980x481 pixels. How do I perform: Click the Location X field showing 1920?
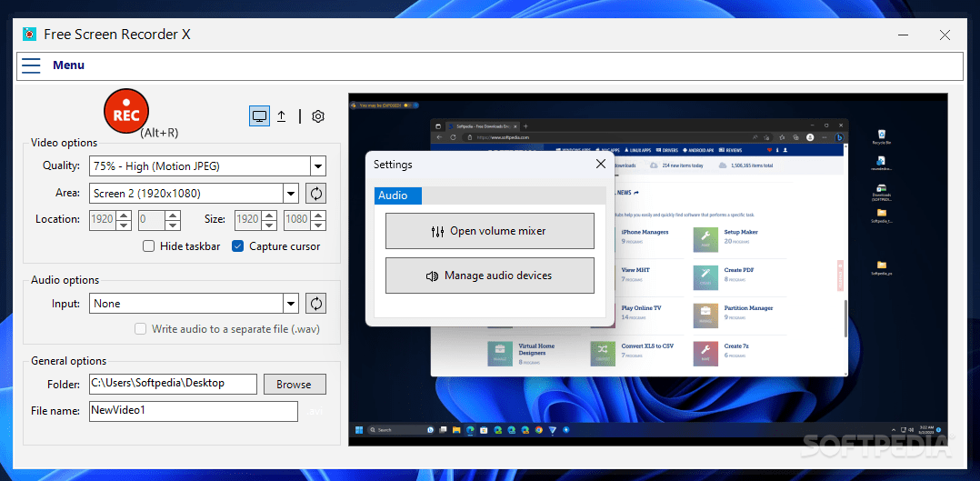(x=104, y=219)
